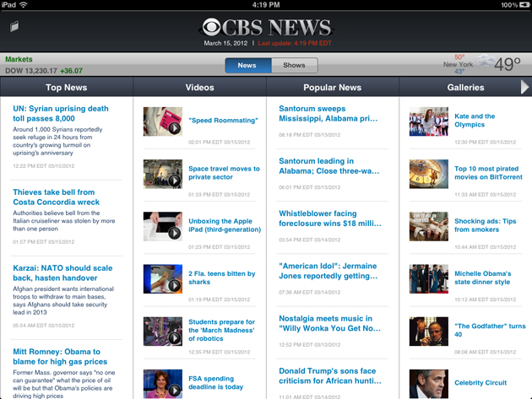The width and height of the screenshot is (532, 399).
Task: Open Michelle Obama's state dinner style thumbnail
Action: point(428,278)
